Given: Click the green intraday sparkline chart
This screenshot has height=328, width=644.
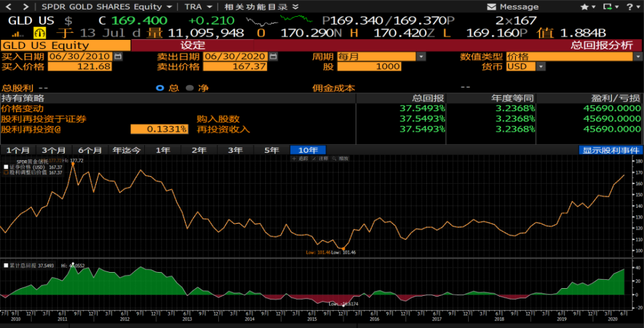Looking at the screenshot, I should (x=296, y=19).
